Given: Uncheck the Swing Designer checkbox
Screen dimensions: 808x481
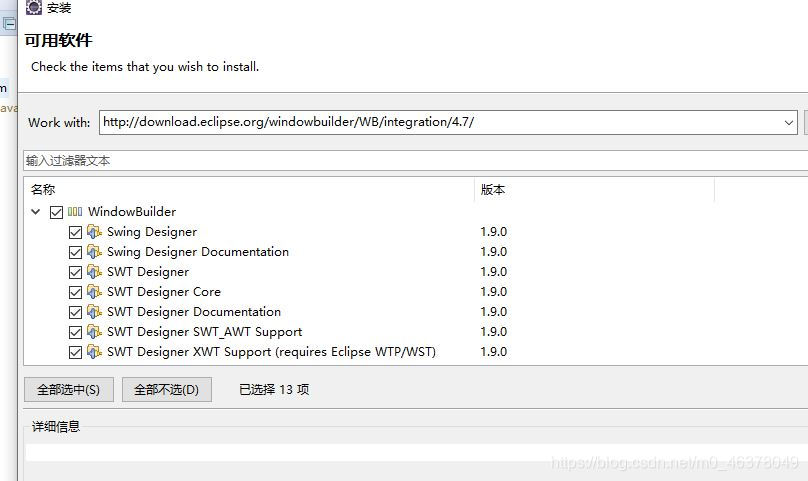Looking at the screenshot, I should click(75, 232).
